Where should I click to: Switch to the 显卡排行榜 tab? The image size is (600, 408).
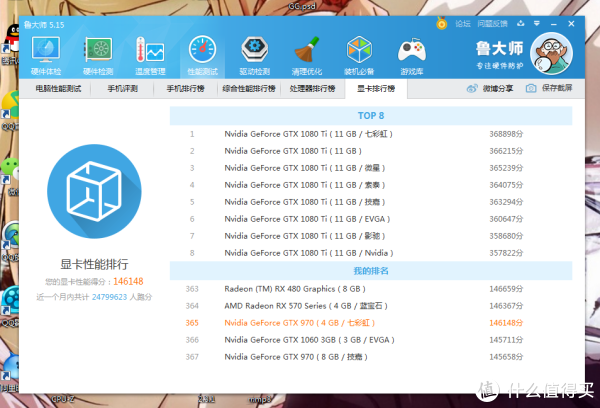[x=376, y=89]
